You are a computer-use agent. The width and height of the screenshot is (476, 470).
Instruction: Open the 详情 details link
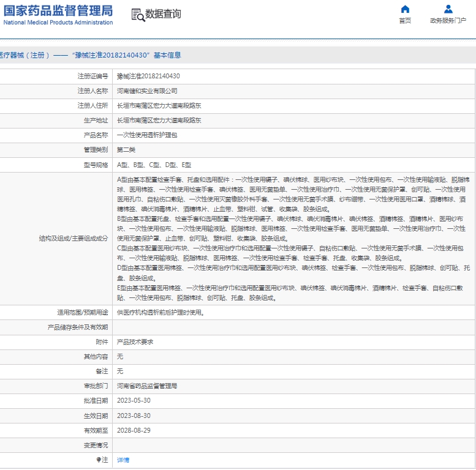click(x=123, y=460)
